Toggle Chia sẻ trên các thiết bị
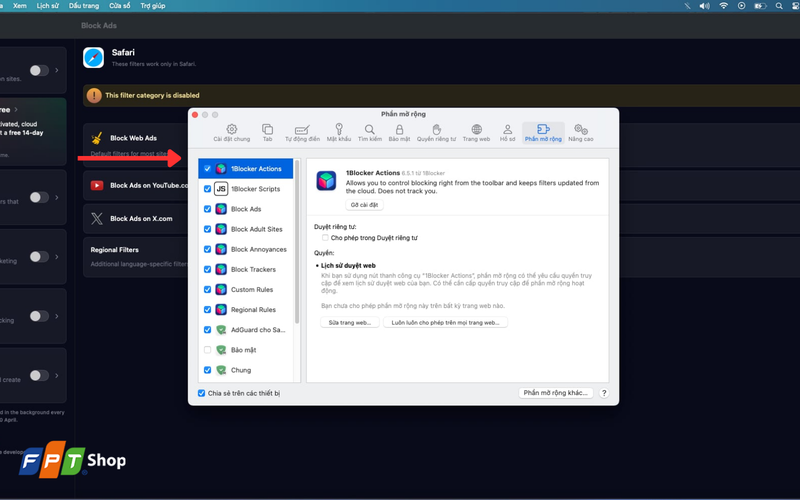800x500 pixels. point(202,393)
